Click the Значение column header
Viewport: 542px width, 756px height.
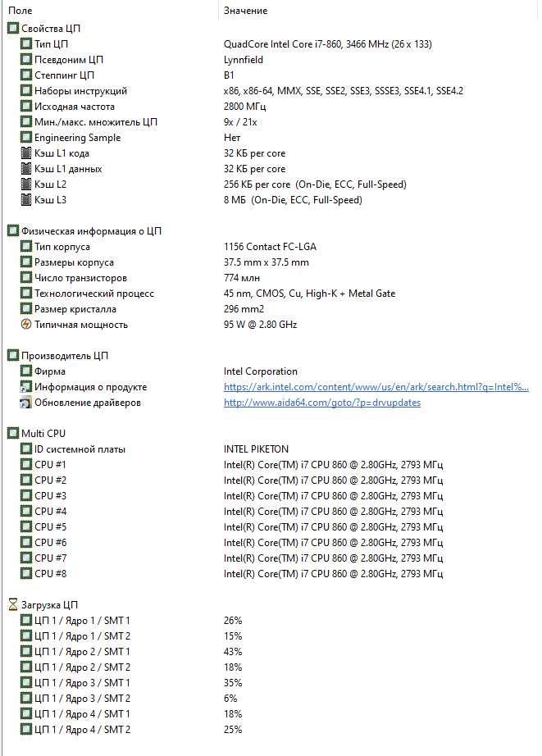pos(378,10)
